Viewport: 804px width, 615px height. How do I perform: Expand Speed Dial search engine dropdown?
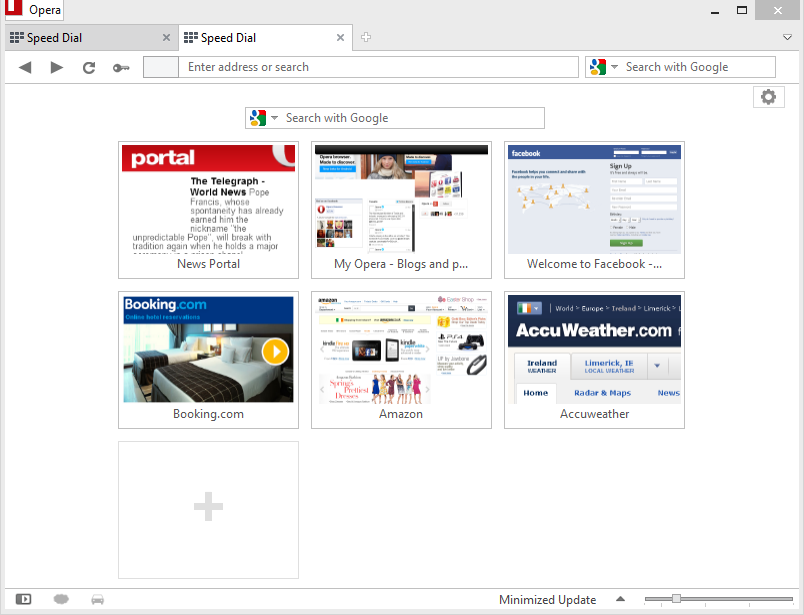274,118
